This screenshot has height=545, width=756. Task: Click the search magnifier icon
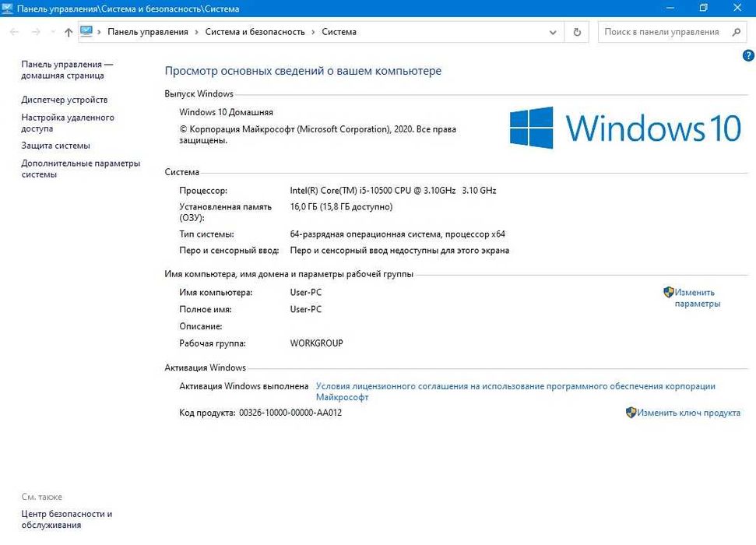(x=737, y=33)
